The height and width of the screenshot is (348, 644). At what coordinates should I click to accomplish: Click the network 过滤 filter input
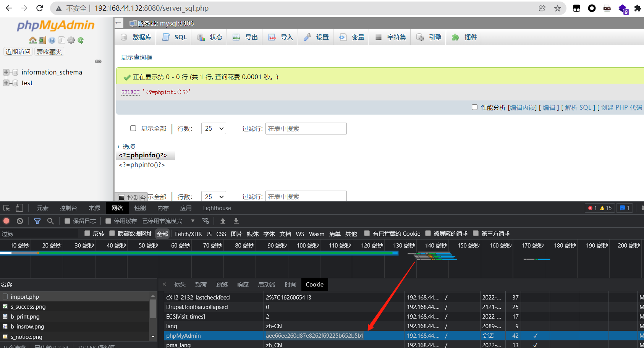click(39, 233)
